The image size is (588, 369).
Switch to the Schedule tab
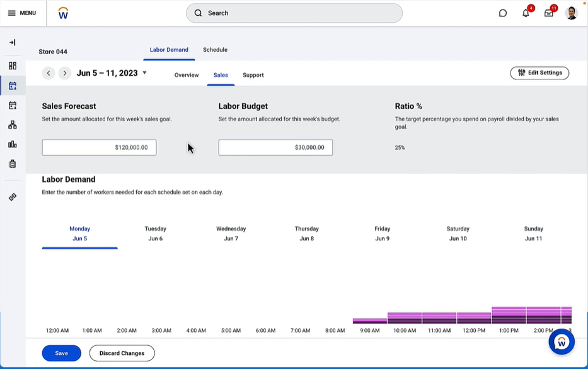coord(215,50)
